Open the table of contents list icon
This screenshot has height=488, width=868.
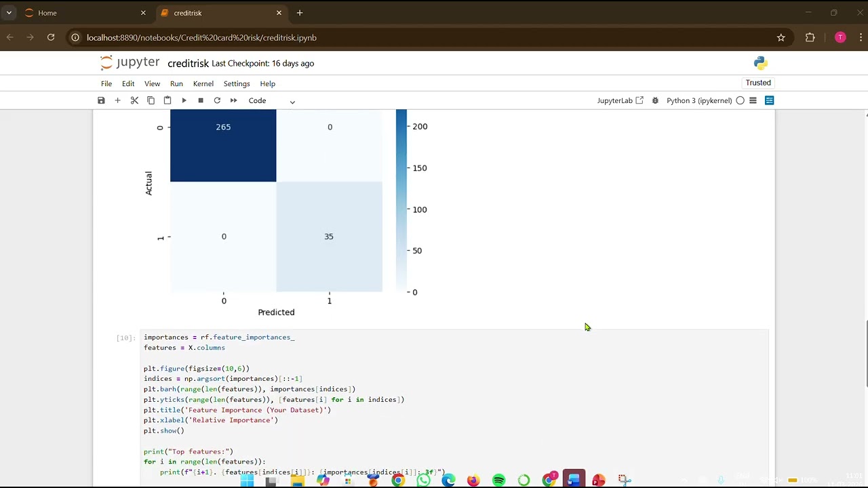753,100
